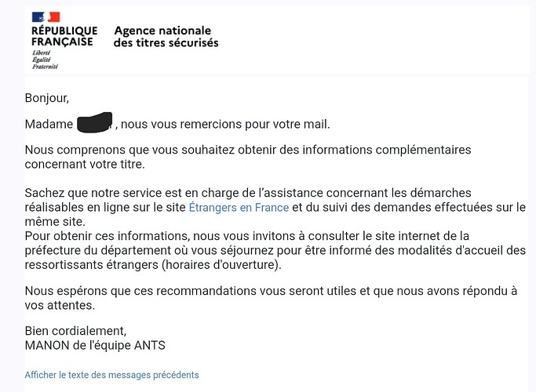Click the Bonjour greeting line

tap(47, 98)
